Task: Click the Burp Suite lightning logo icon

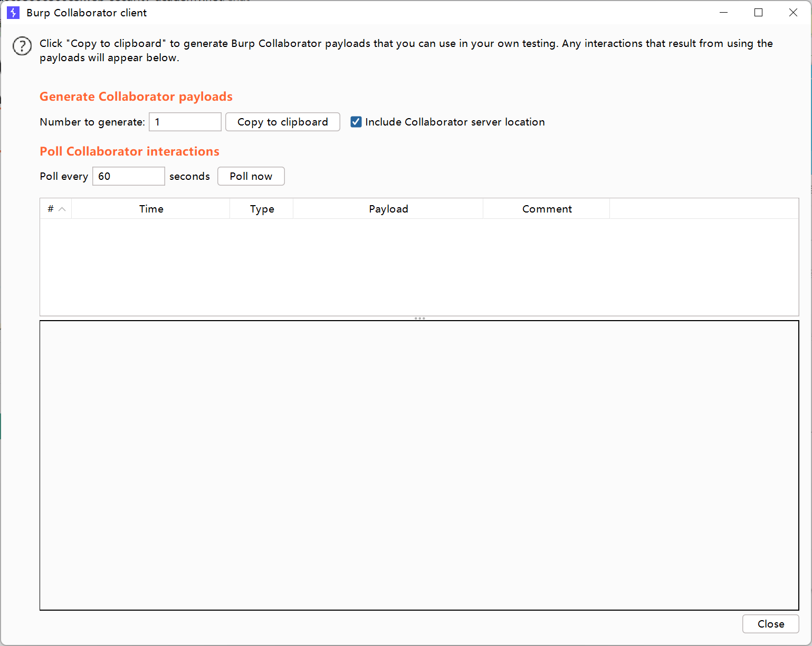Action: 13,13
